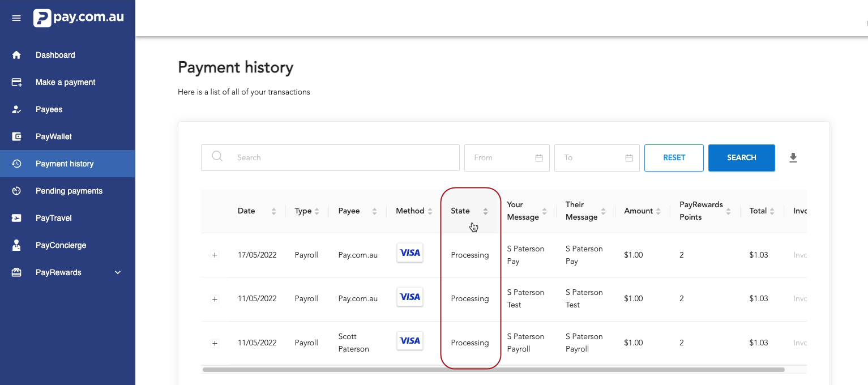Click the horizontal table scrollbar

click(x=493, y=370)
